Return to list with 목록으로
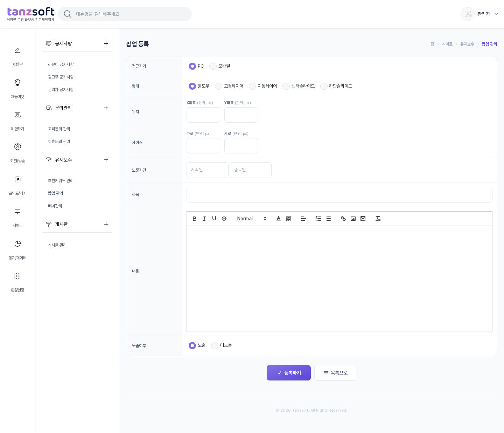Screen dimensions: 504x433 (335, 373)
